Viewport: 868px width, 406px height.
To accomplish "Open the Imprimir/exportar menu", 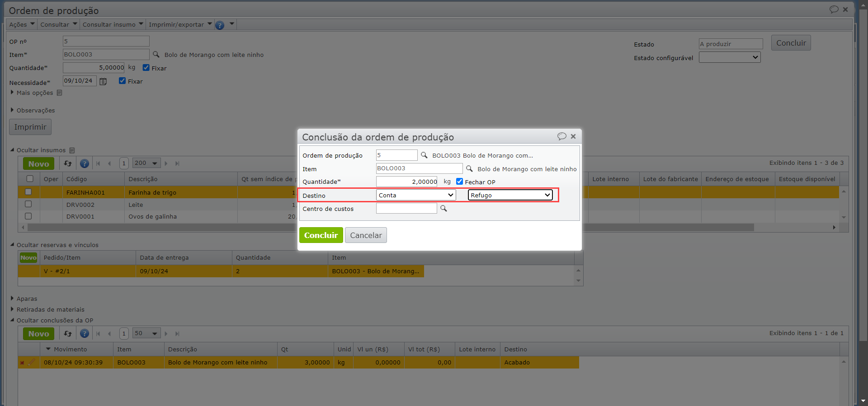I will point(180,24).
